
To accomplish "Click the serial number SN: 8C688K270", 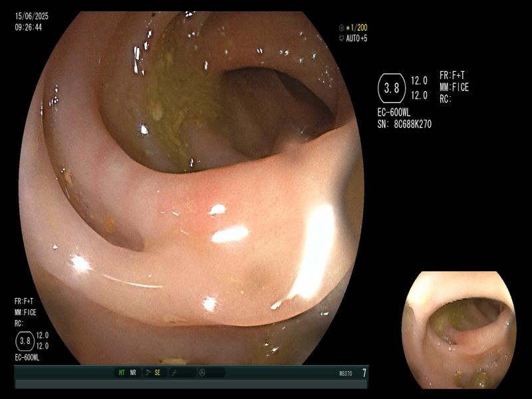I will (x=404, y=124).
